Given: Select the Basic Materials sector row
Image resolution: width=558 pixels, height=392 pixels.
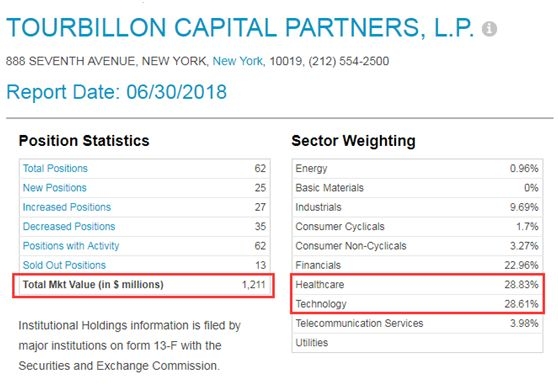Looking at the screenshot, I should [x=417, y=187].
